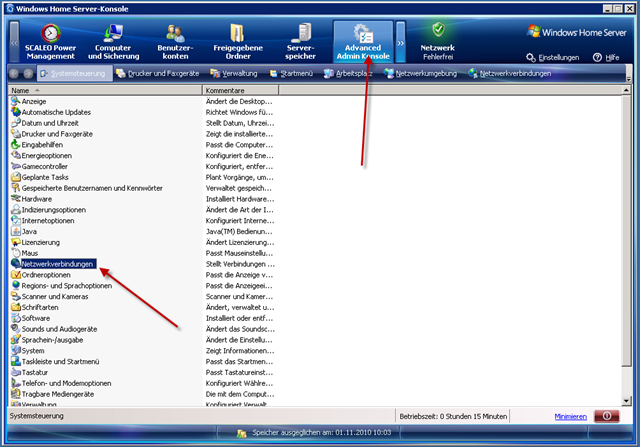Click the Hardware icon
Screen dimensions: 640x447
click(x=16, y=199)
